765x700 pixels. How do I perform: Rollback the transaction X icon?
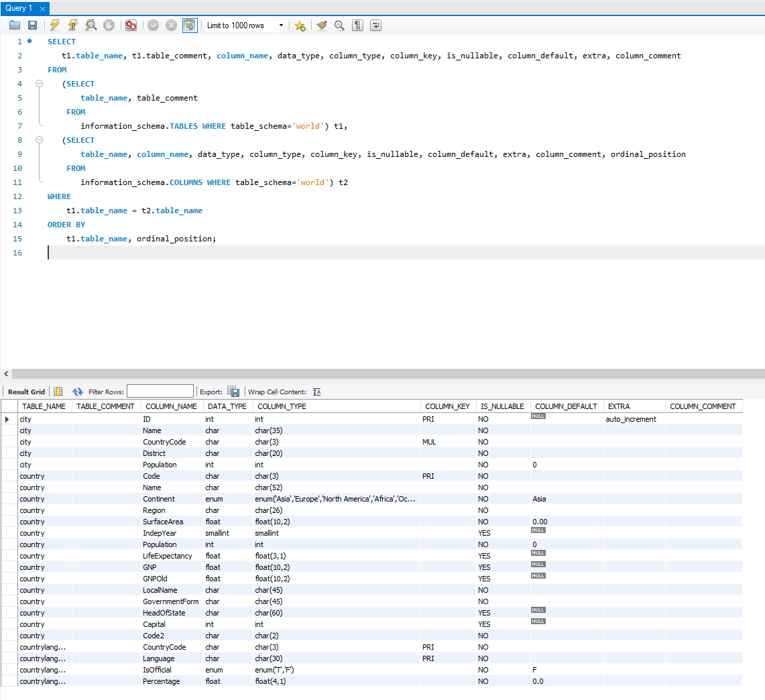[171, 25]
